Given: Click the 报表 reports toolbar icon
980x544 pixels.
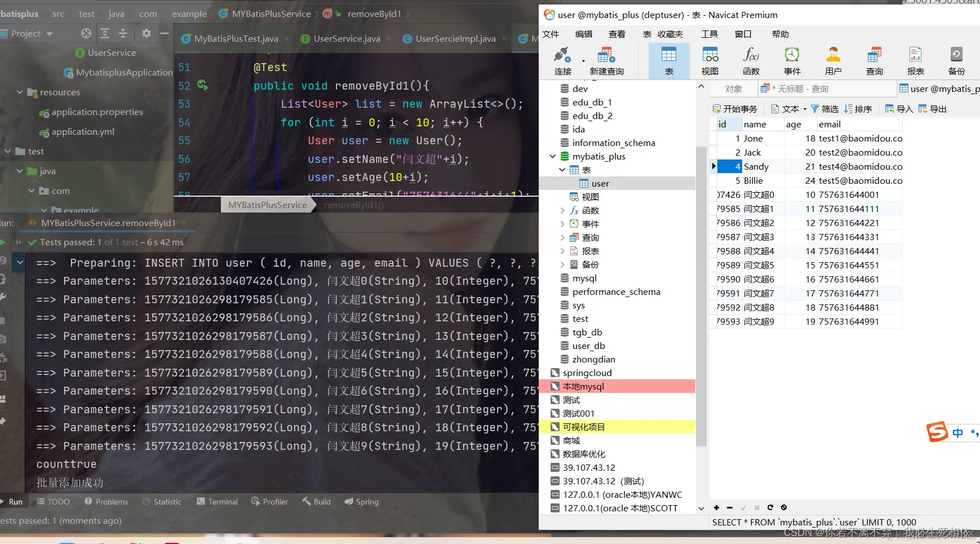Looking at the screenshot, I should (x=915, y=60).
